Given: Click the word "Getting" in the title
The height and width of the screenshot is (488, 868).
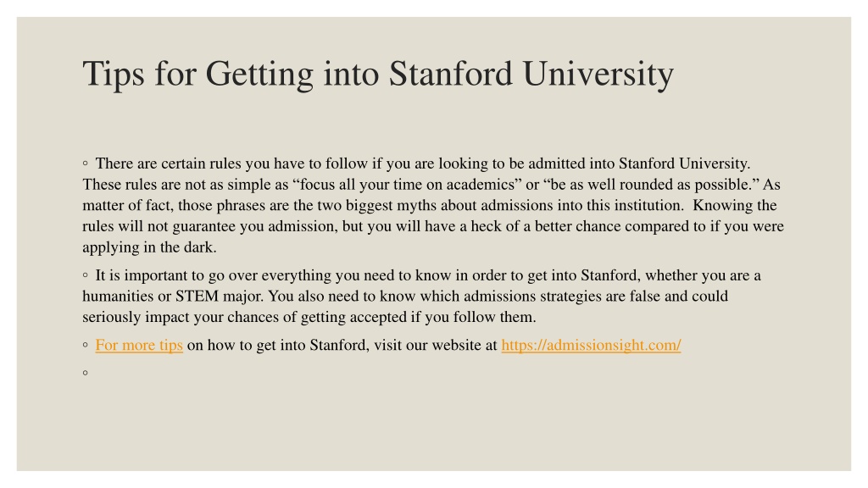Looking at the screenshot, I should coord(259,75).
